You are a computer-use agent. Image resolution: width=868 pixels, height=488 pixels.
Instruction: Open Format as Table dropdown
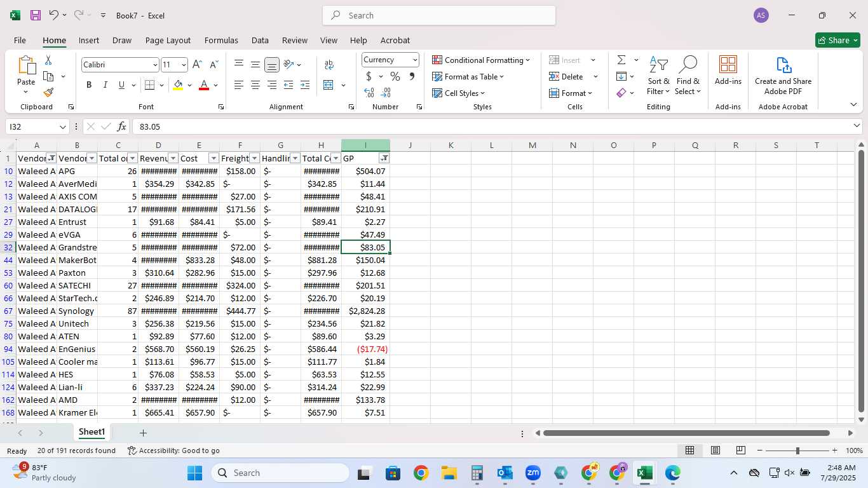[x=468, y=76]
